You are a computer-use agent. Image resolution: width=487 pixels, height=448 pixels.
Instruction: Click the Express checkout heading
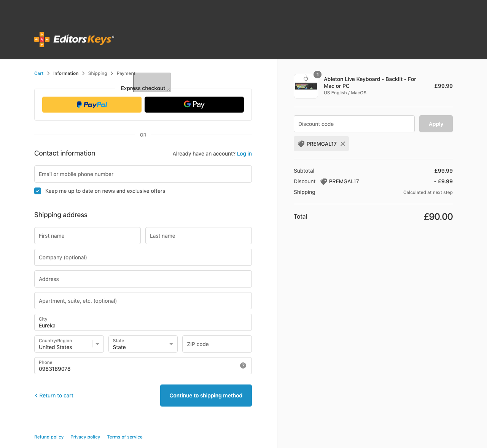tap(143, 88)
